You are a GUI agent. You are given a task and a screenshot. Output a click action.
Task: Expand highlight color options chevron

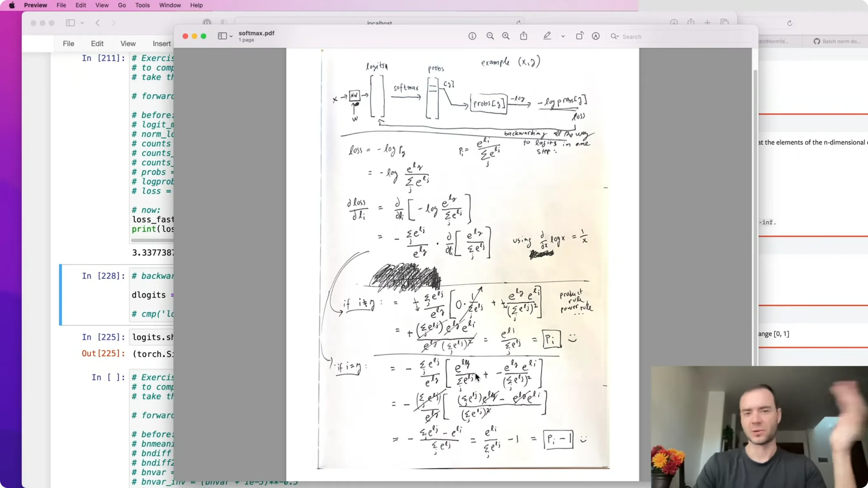pos(563,36)
